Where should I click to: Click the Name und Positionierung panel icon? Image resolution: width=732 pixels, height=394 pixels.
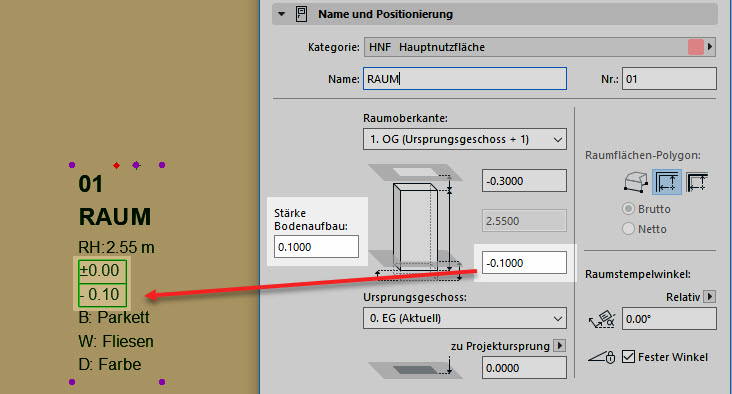[302, 14]
